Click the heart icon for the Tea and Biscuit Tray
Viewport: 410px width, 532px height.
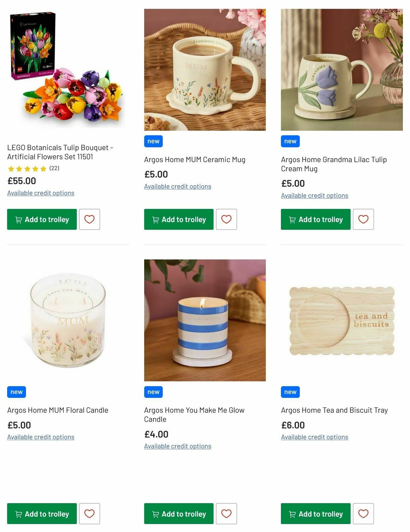[x=363, y=514]
